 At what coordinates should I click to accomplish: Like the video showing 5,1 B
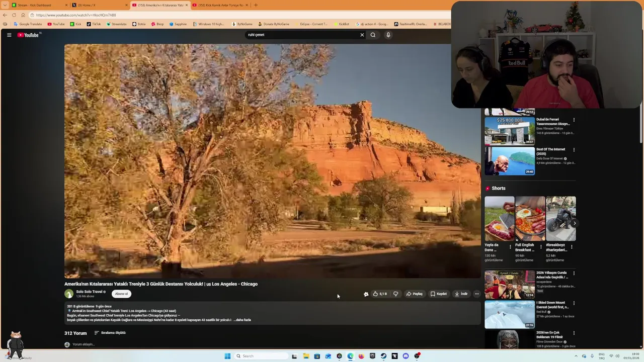pyautogui.click(x=380, y=294)
